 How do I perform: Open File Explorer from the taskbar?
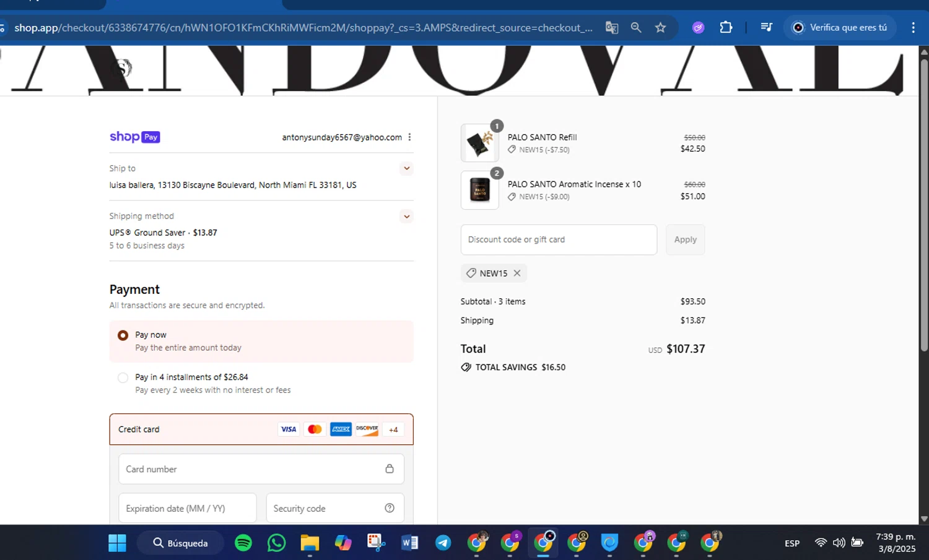click(310, 543)
